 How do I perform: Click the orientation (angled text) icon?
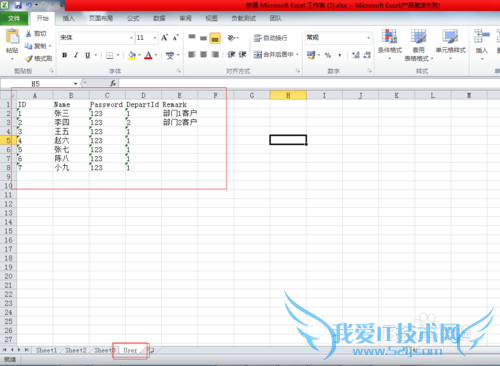pos(231,38)
